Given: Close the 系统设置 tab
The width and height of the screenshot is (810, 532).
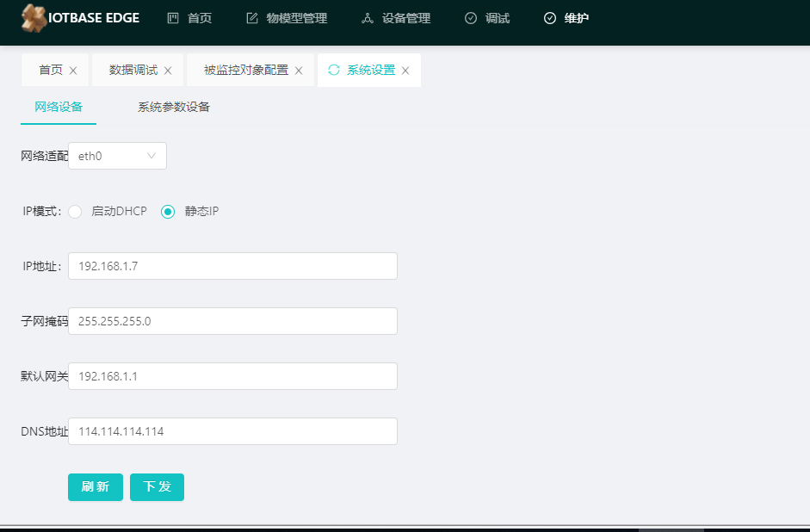Looking at the screenshot, I should pyautogui.click(x=405, y=71).
